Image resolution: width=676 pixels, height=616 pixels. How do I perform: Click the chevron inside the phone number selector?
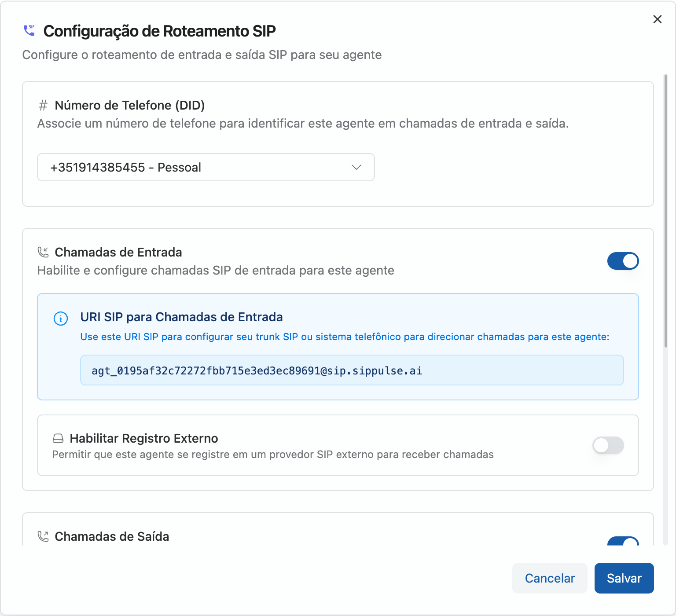[x=357, y=167]
